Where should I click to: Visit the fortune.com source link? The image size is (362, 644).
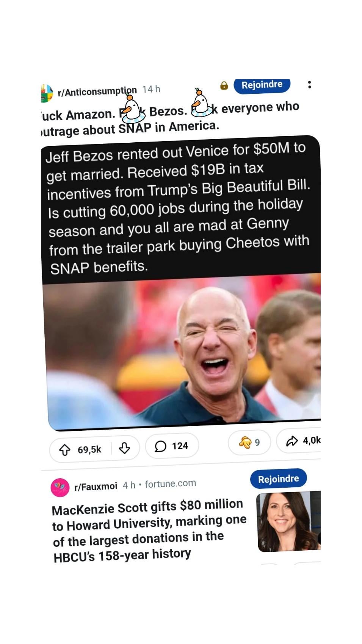click(x=170, y=483)
